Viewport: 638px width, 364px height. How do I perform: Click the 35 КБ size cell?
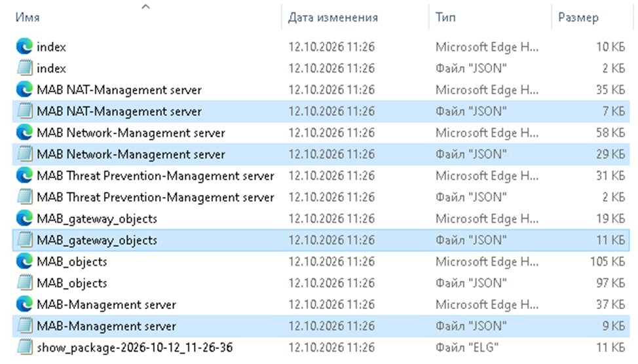click(x=610, y=90)
